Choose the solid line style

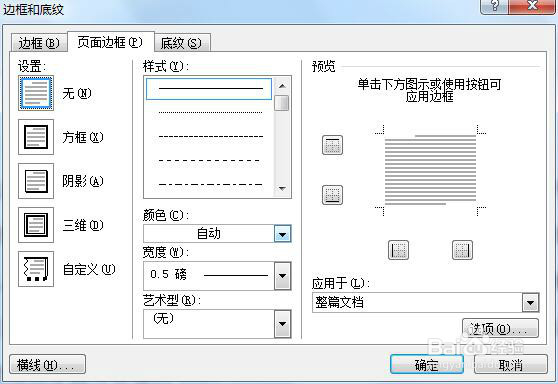tap(209, 89)
